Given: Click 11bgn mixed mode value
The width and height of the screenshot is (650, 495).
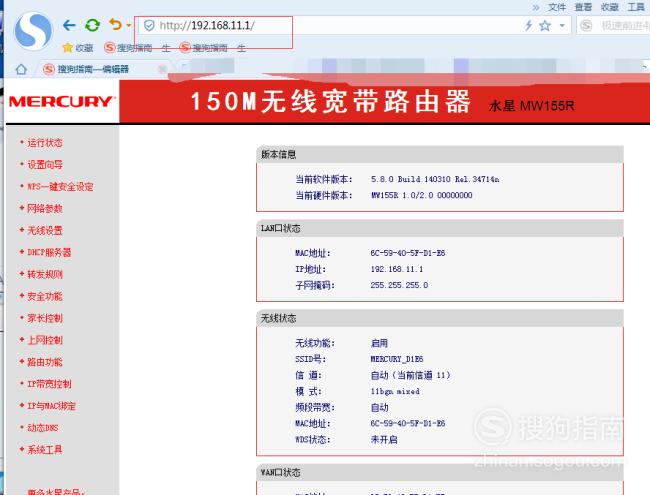Looking at the screenshot, I should pyautogui.click(x=395, y=391).
